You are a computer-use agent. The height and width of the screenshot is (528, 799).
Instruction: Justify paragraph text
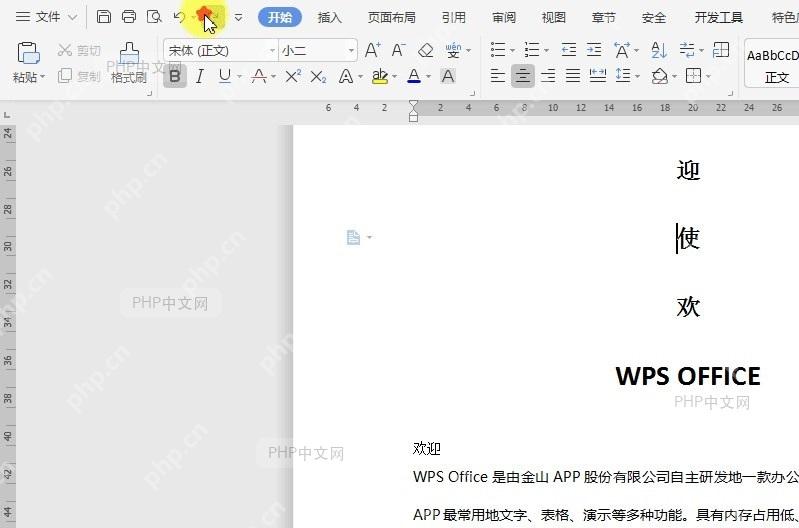click(x=573, y=76)
